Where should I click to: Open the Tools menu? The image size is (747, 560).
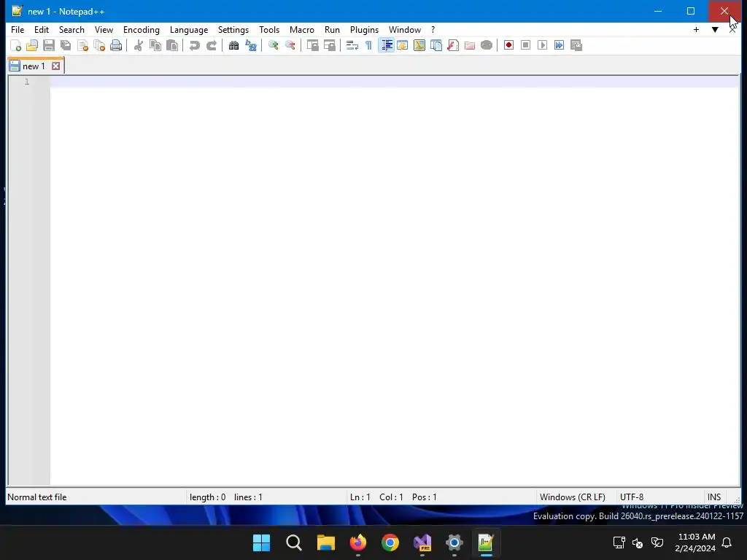[269, 29]
